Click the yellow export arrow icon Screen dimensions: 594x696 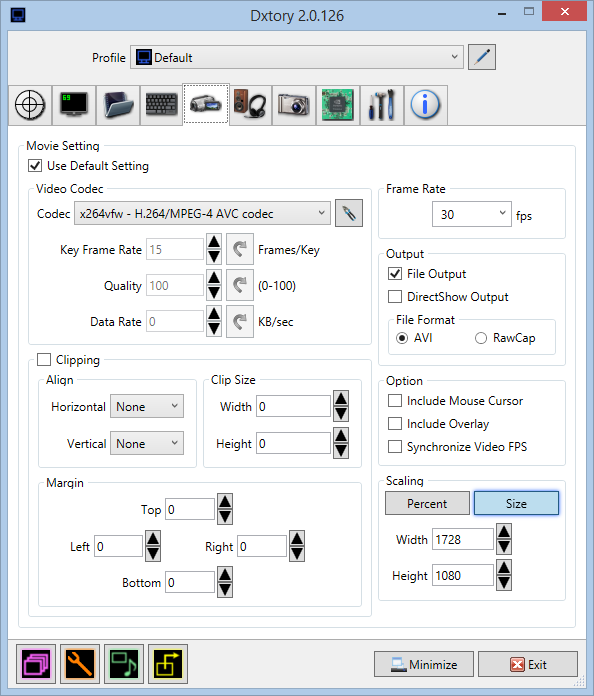(168, 664)
